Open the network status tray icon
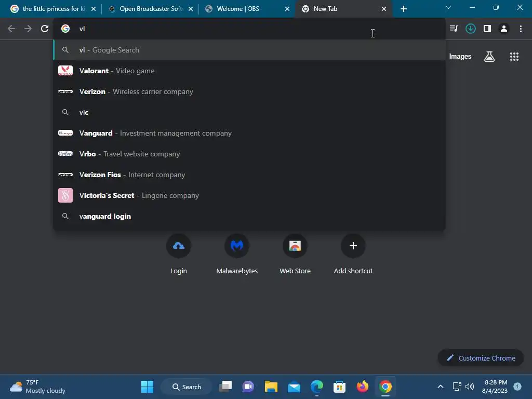Screen dimensions: 532x399 click(457, 387)
